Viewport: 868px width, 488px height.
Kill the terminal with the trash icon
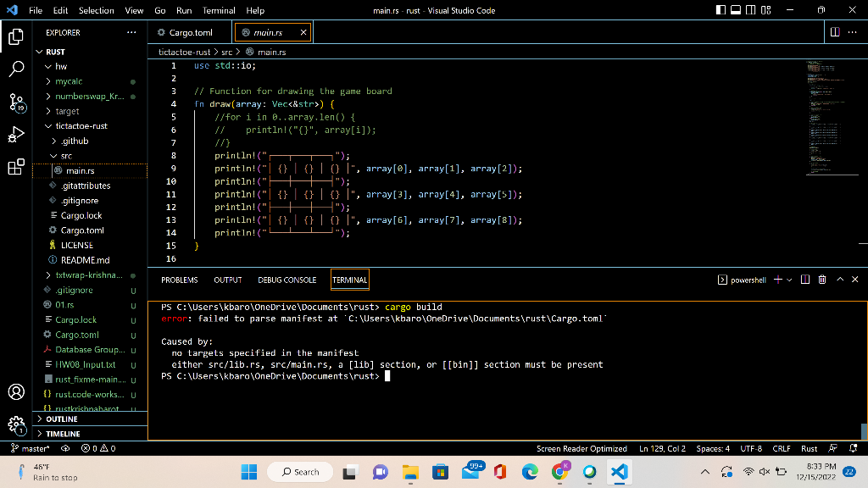coord(821,279)
